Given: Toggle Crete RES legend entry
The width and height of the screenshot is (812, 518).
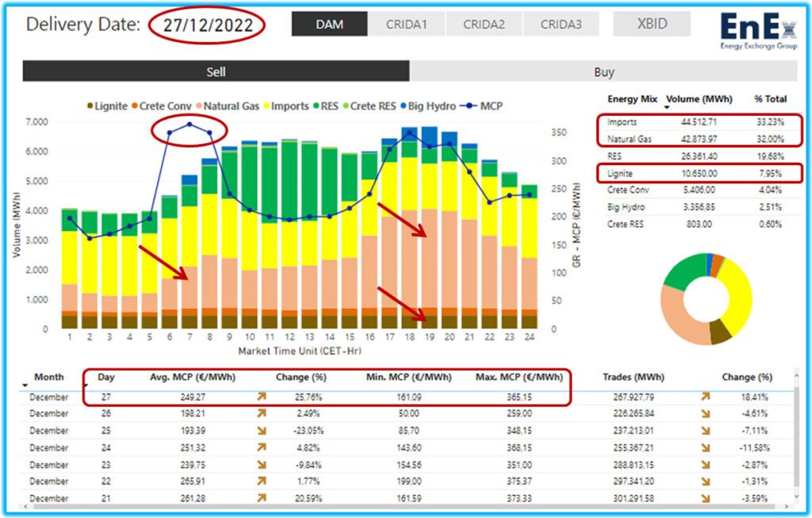Looking at the screenshot, I should [370, 106].
